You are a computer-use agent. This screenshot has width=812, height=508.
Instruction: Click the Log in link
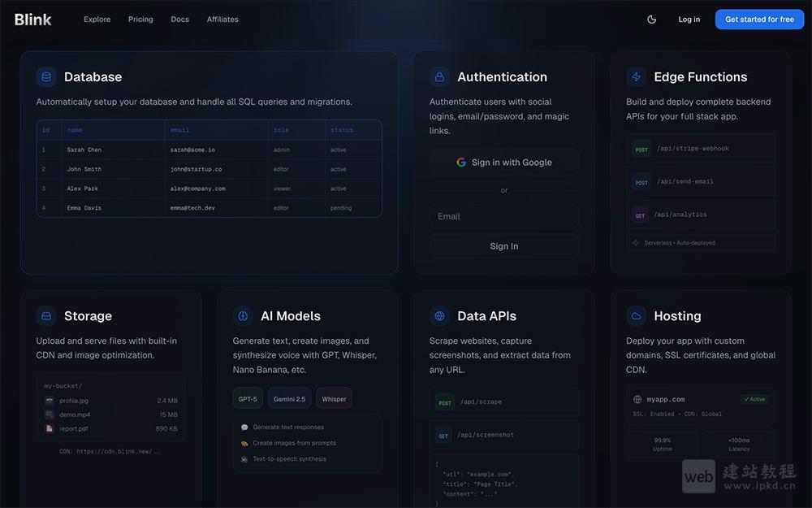(x=689, y=20)
